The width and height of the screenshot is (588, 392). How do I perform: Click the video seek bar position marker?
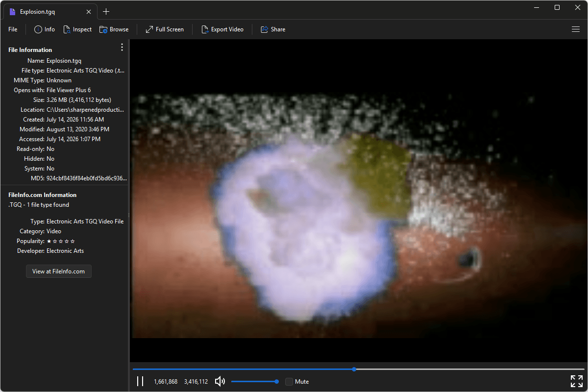click(354, 369)
